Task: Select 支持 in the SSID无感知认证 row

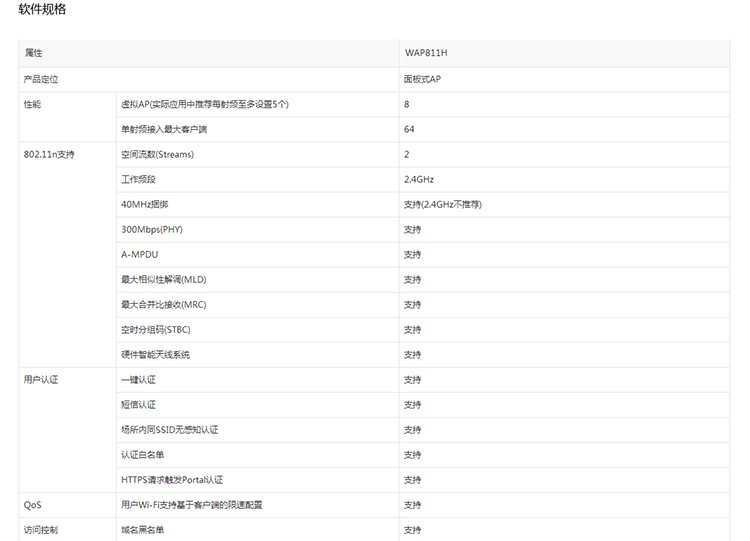Action: (564, 430)
